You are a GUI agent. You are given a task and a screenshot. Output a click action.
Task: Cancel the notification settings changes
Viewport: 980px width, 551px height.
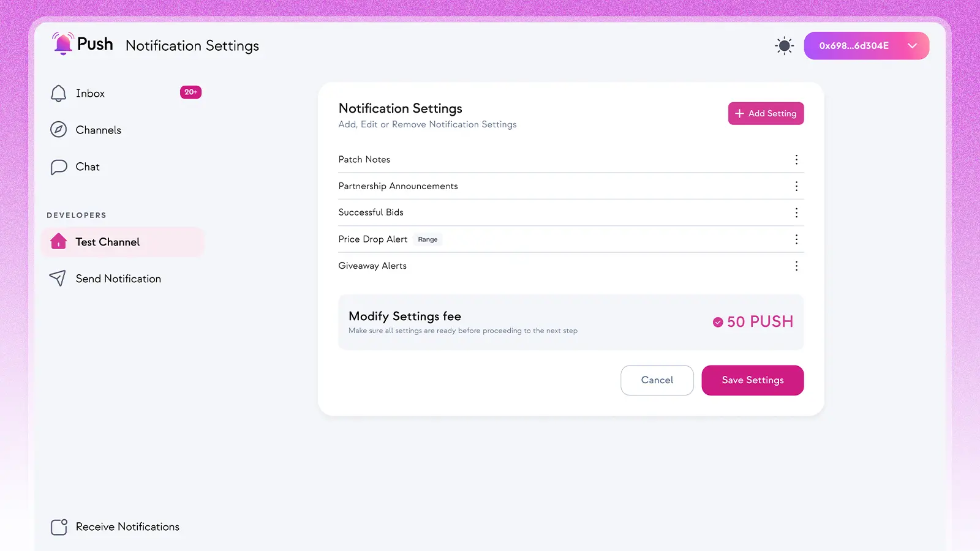(x=657, y=380)
